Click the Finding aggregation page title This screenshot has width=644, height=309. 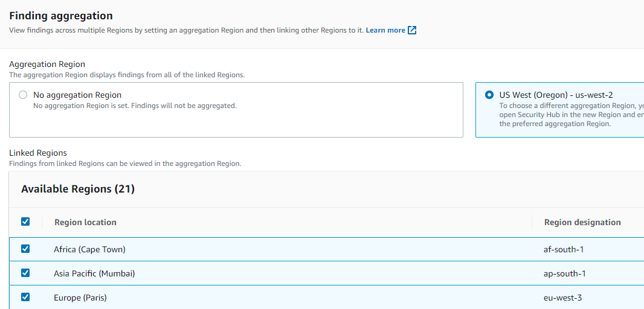(61, 16)
